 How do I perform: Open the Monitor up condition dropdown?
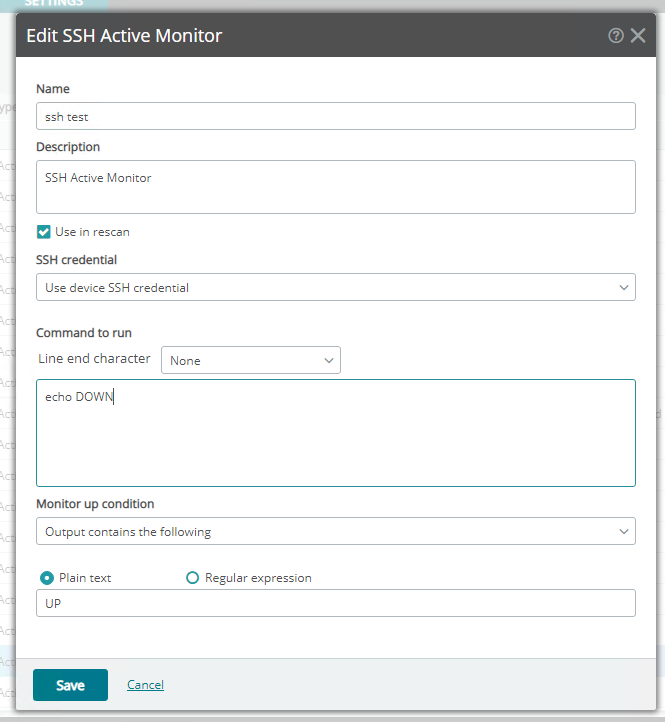336,531
